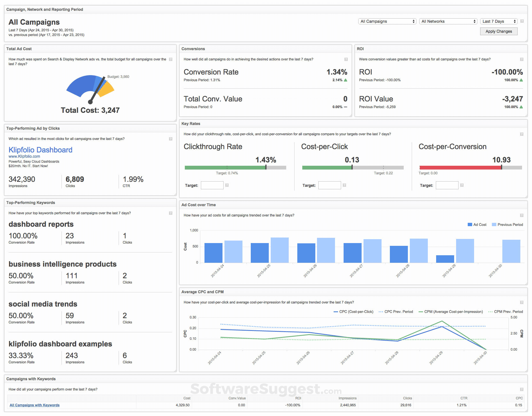Click the help icon in the ROI panel

point(521,59)
